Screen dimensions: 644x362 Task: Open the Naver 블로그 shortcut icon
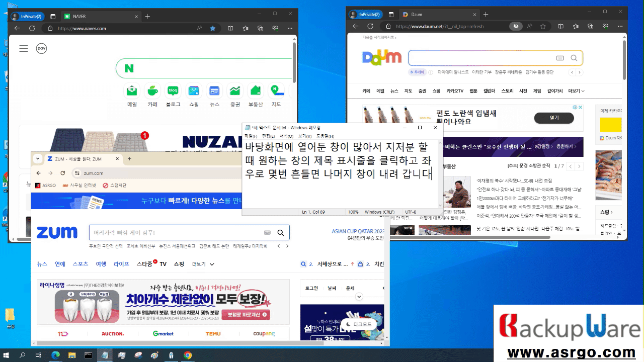pos(173,91)
